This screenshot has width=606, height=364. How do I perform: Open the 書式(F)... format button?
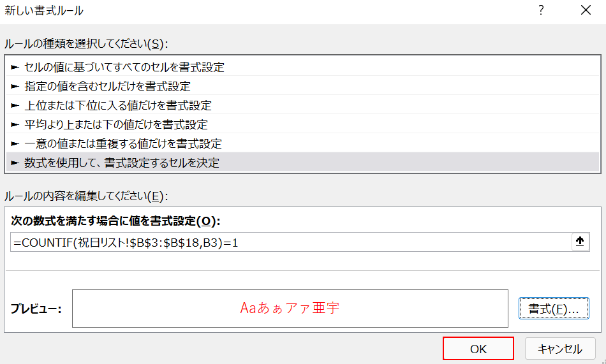click(x=554, y=309)
